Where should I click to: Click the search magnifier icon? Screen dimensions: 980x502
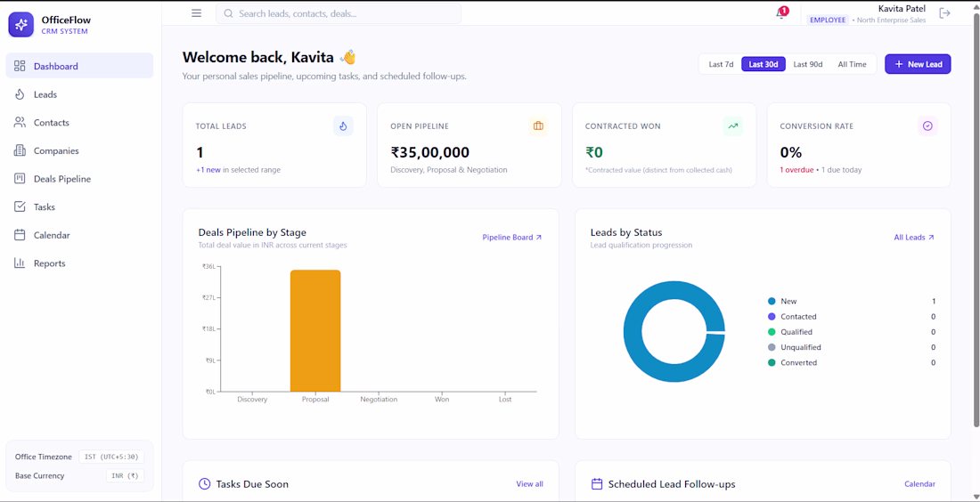point(228,13)
